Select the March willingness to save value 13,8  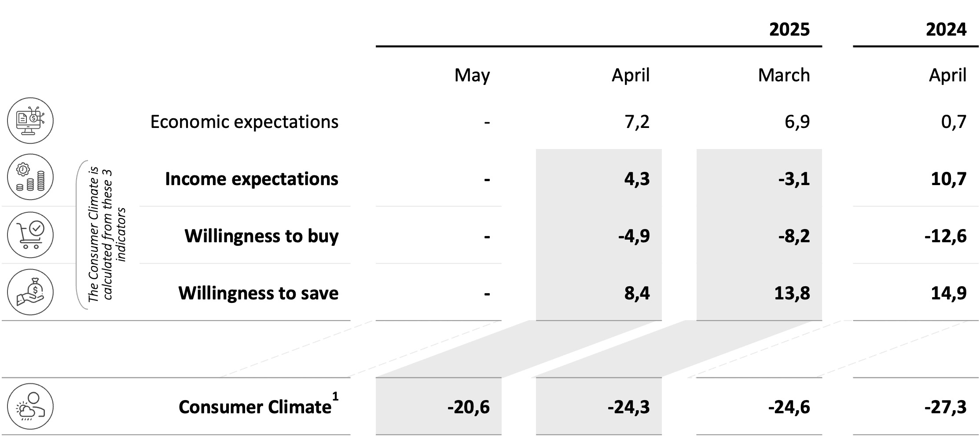point(792,293)
